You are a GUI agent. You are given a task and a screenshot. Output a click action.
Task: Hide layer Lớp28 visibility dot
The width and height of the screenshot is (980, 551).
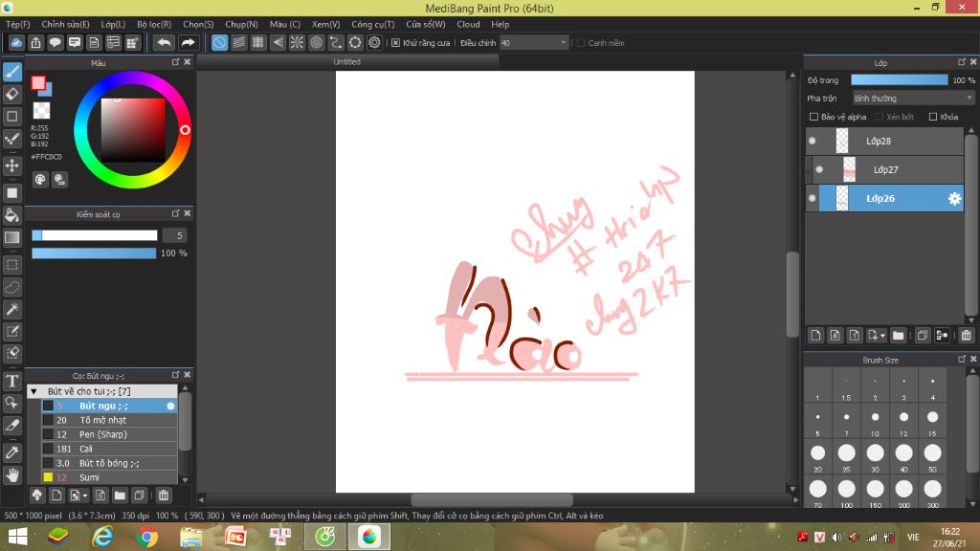click(812, 142)
